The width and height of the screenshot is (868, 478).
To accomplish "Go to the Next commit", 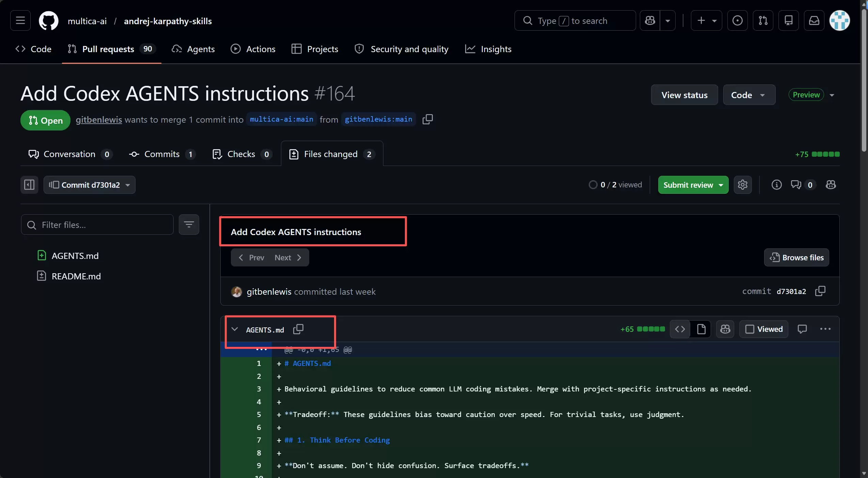I will (288, 257).
